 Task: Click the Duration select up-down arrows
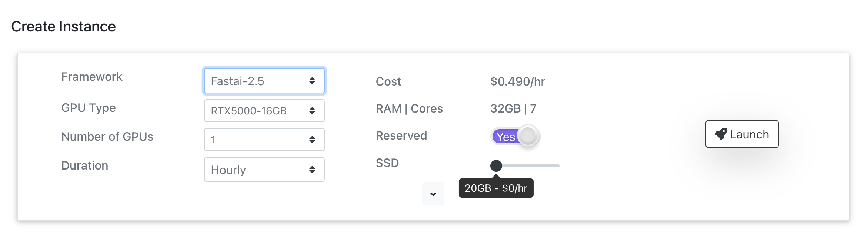tap(312, 170)
